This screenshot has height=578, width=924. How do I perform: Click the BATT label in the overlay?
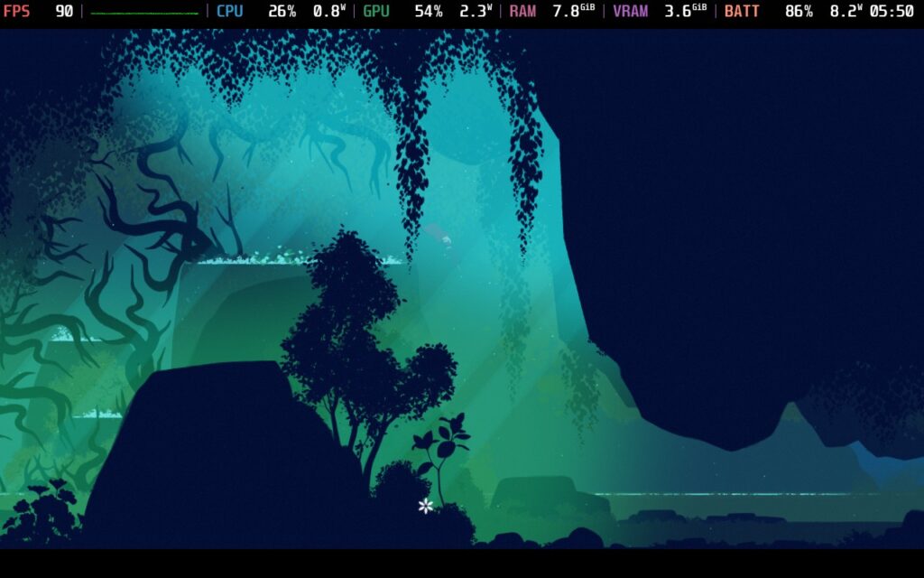(742, 11)
